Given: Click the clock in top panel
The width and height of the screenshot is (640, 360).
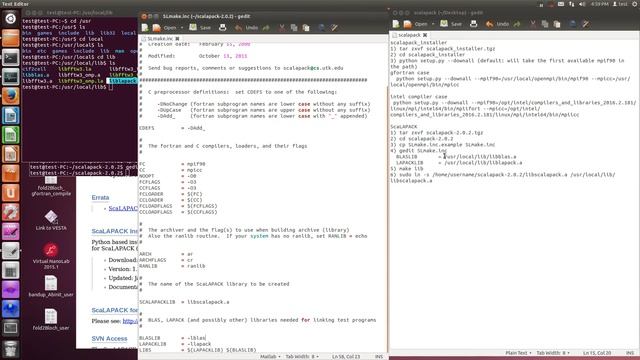Looking at the screenshot, I should coord(599,4).
